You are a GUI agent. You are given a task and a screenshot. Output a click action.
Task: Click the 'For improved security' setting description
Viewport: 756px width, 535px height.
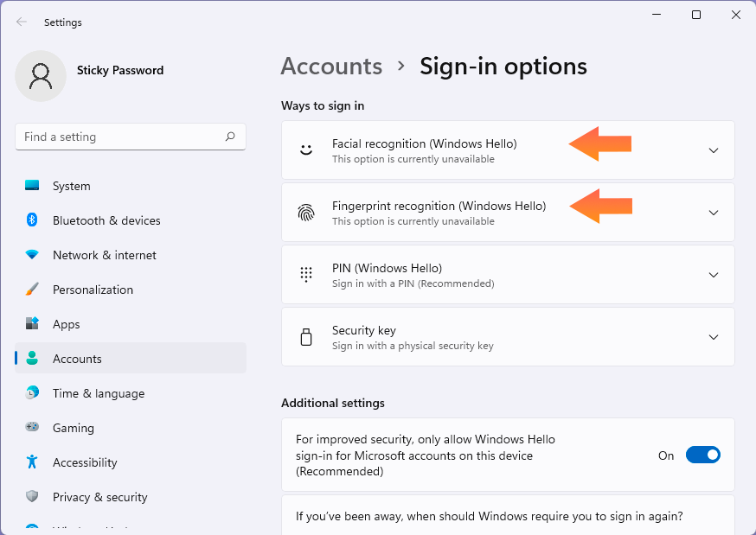tap(426, 455)
